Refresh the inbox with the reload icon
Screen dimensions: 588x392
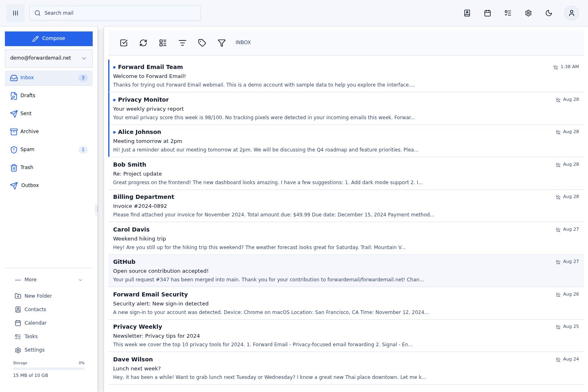pos(143,43)
